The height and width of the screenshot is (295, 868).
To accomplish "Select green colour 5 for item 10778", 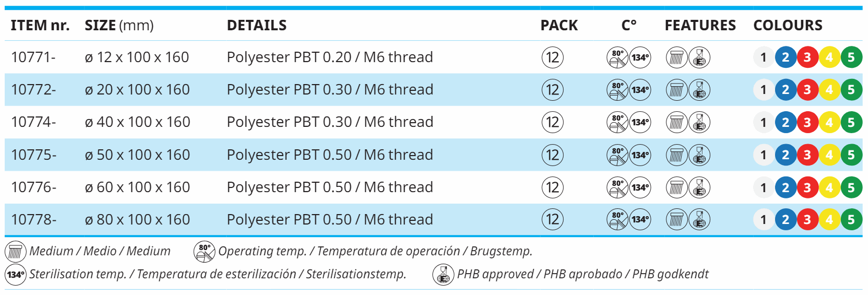I will click(x=851, y=220).
